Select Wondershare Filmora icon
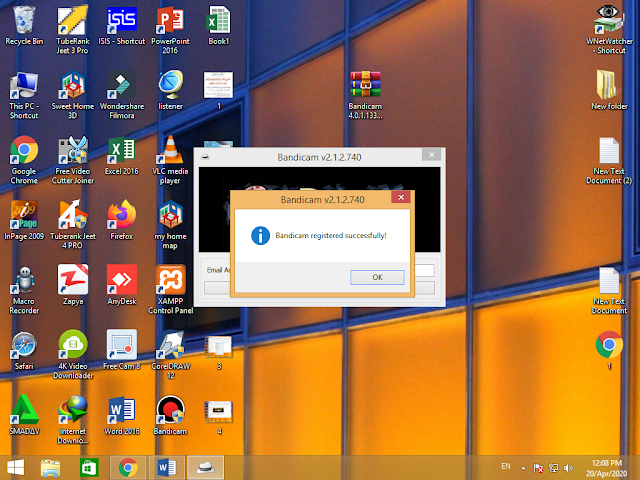Image resolution: width=640 pixels, height=480 pixels. click(x=121, y=95)
